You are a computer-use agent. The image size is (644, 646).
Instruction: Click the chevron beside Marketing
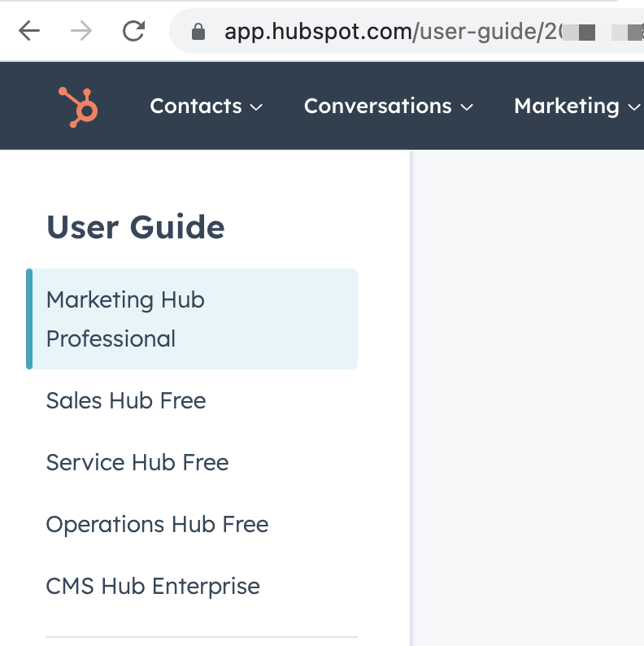pos(633,107)
